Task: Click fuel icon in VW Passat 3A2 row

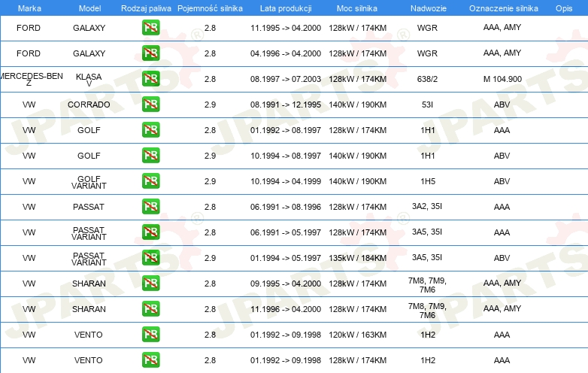Action: click(150, 207)
